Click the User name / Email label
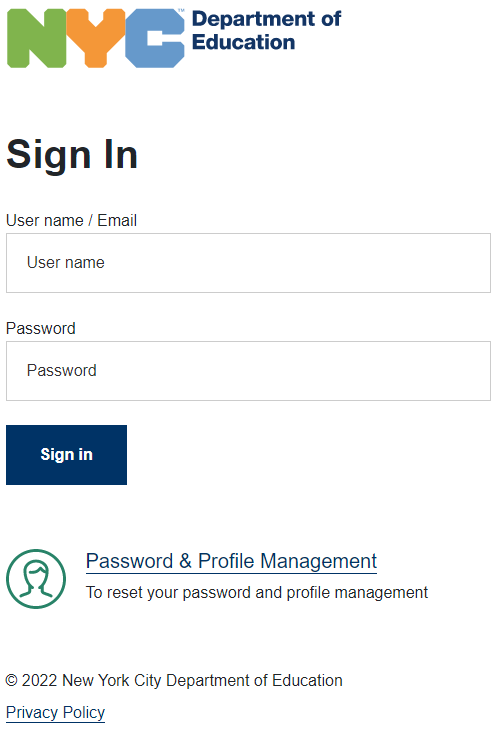This screenshot has width=496, height=729. [x=71, y=220]
